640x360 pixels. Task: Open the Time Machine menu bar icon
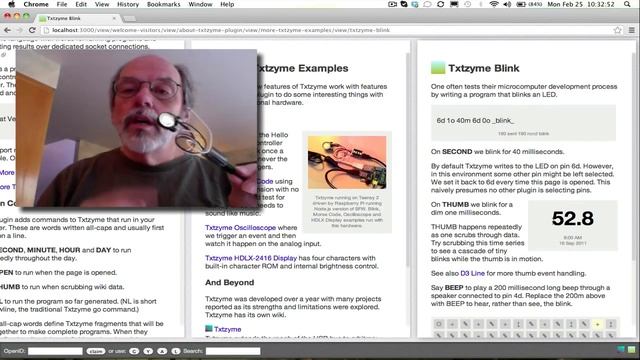(x=467, y=4)
